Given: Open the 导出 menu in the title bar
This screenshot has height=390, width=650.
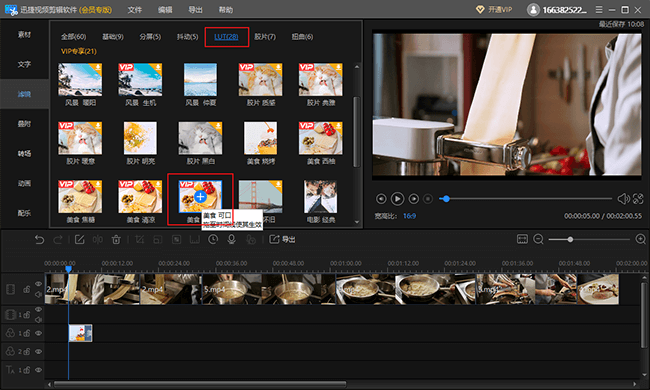Looking at the screenshot, I should (x=195, y=10).
